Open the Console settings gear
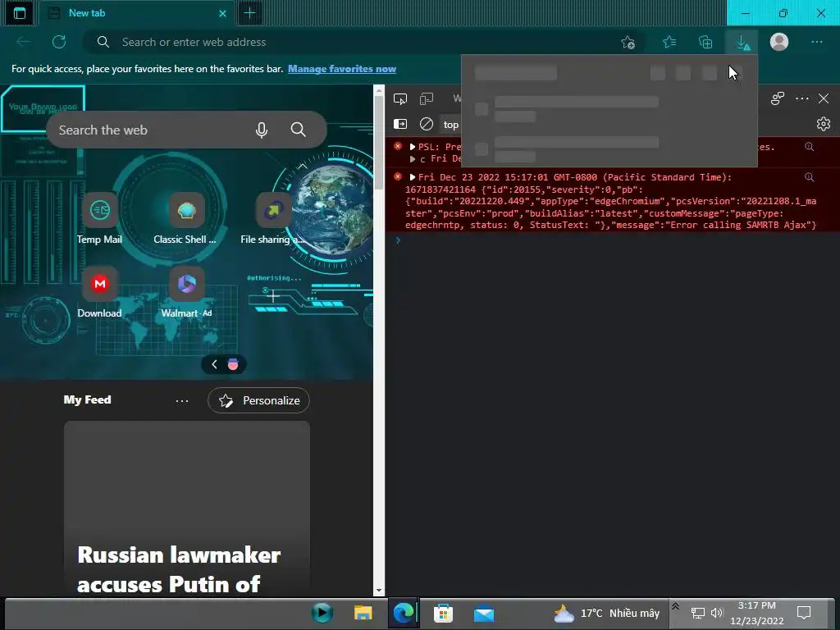This screenshot has width=840, height=630. pyautogui.click(x=824, y=124)
